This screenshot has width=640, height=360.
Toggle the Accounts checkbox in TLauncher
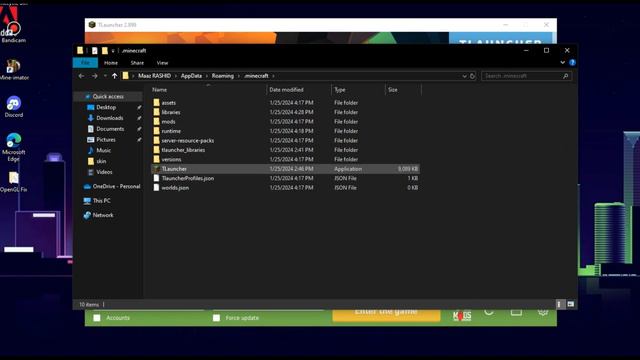coord(97,318)
